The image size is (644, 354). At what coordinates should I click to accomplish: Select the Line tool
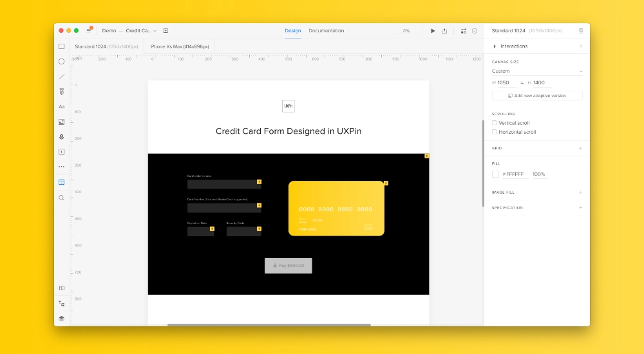pyautogui.click(x=62, y=77)
